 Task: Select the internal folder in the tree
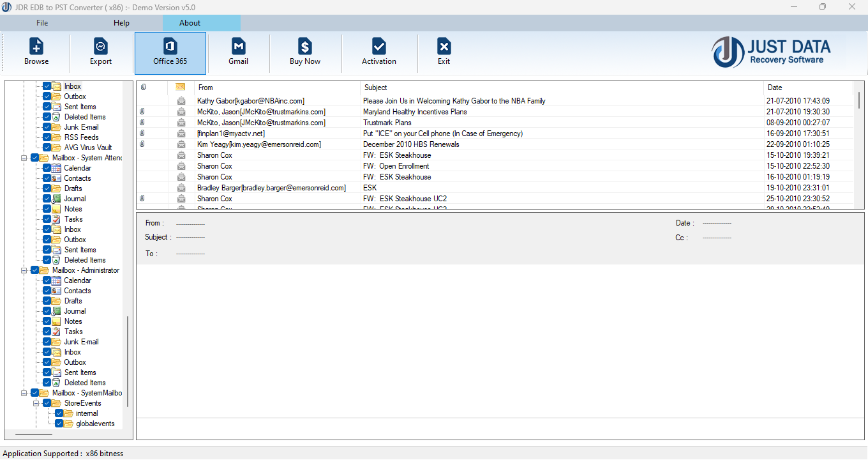click(87, 413)
